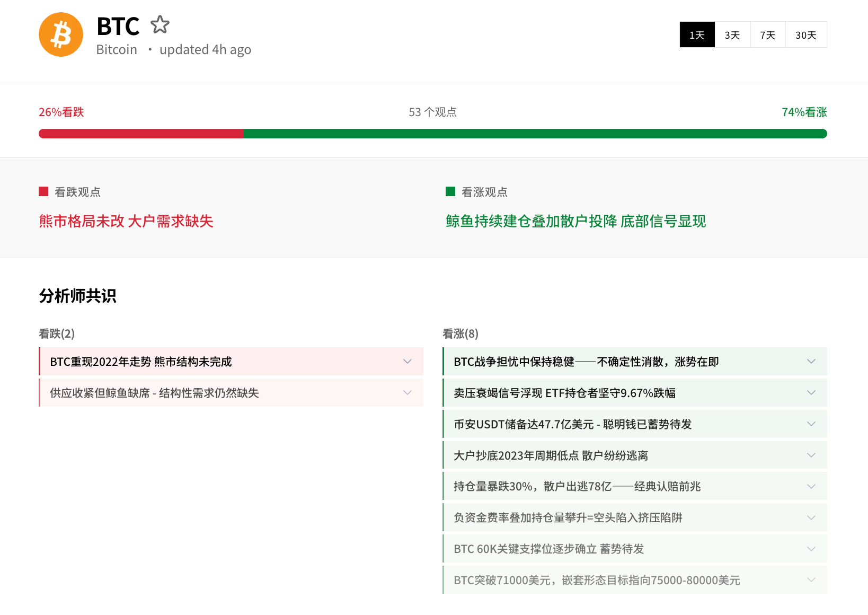
Task: Open the 负资金费率叠加持仓量攀升 consensus item
Action: click(x=568, y=518)
